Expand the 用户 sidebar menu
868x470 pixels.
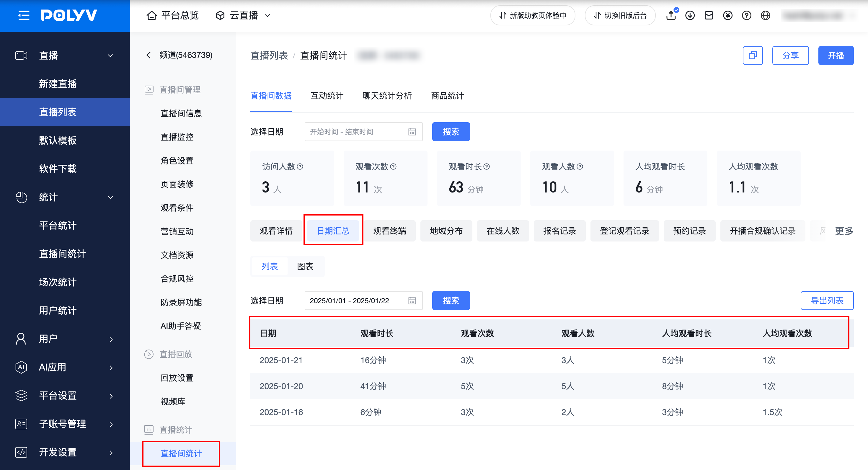click(x=65, y=339)
